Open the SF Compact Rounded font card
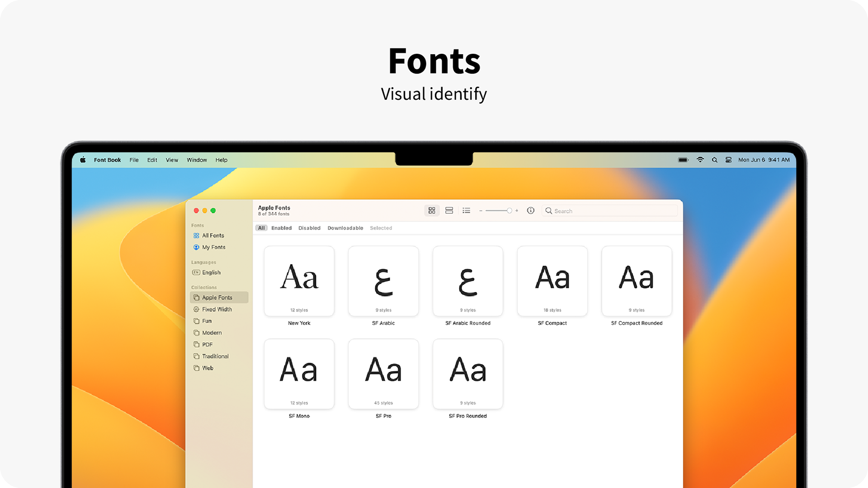 click(637, 281)
